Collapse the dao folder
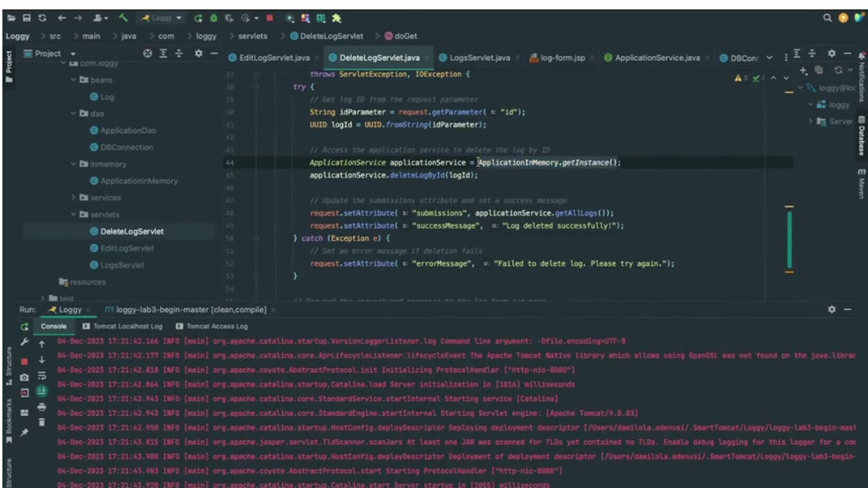The width and height of the screenshot is (868, 488). pos(74,113)
